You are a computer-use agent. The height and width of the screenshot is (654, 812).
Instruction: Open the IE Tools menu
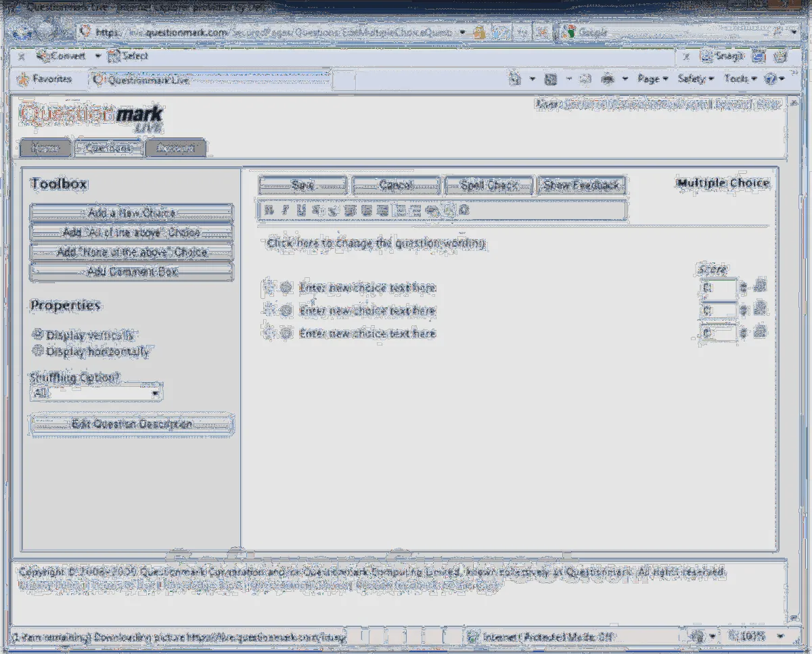pos(740,79)
